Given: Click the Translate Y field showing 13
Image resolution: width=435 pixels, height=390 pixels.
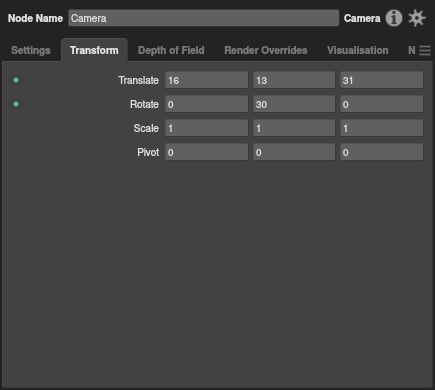Looking at the screenshot, I should coord(294,80).
